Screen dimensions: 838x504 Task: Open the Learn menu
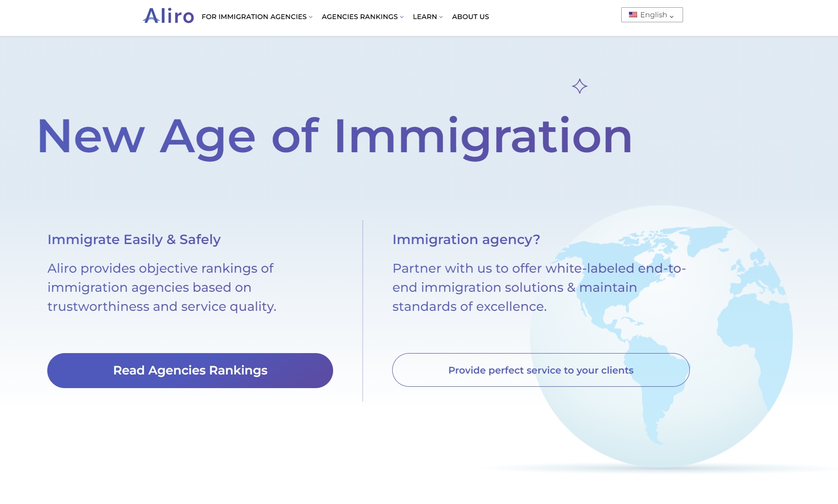pos(424,17)
